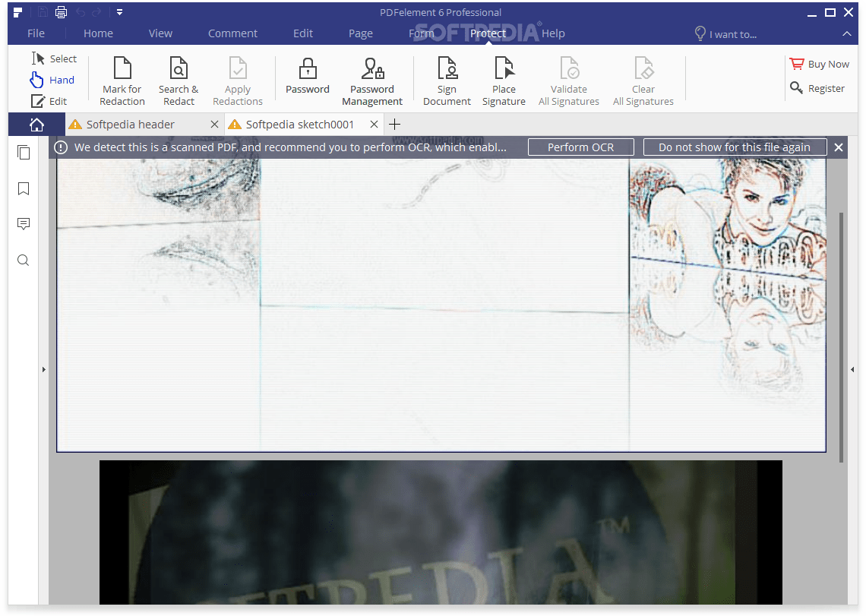Expand the right side panel arrow
This screenshot has width=866, height=616.
852,369
